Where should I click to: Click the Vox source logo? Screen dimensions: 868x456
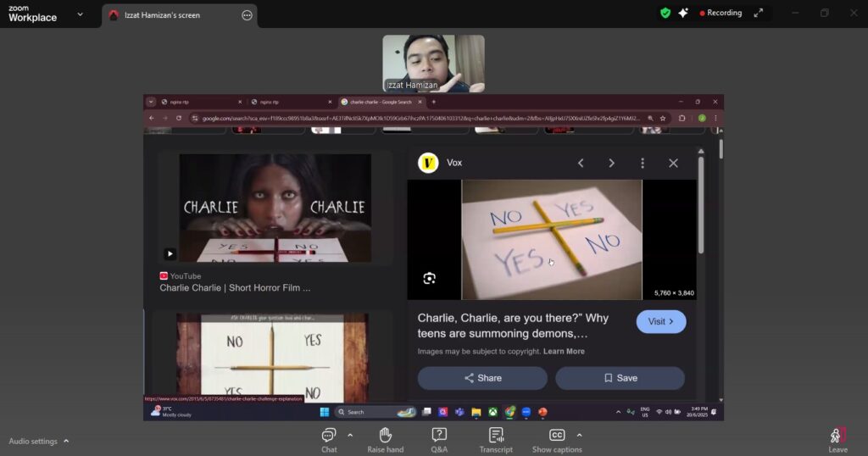428,163
